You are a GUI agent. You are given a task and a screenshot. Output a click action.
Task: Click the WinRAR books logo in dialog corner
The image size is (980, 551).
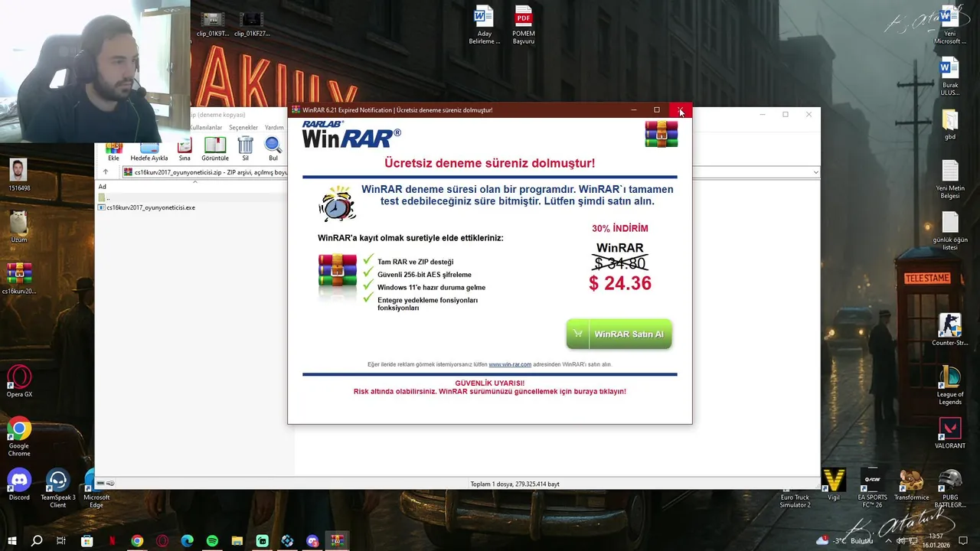pyautogui.click(x=661, y=134)
